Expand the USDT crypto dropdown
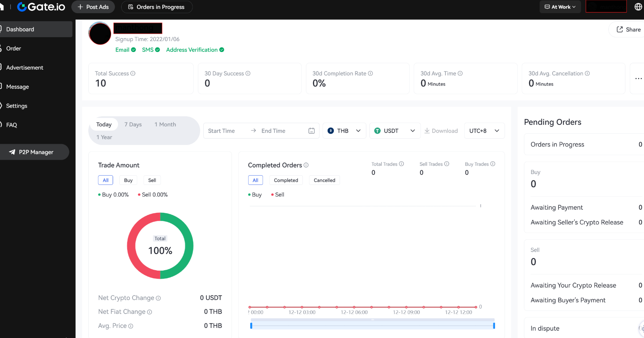Viewport: 644px width, 338px height. pos(395,131)
